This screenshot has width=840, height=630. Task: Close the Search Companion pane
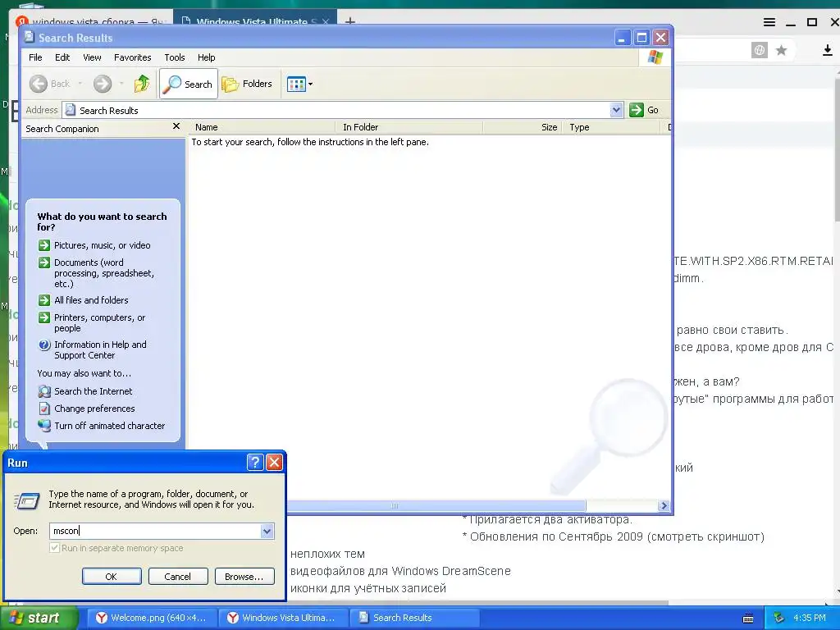click(176, 126)
